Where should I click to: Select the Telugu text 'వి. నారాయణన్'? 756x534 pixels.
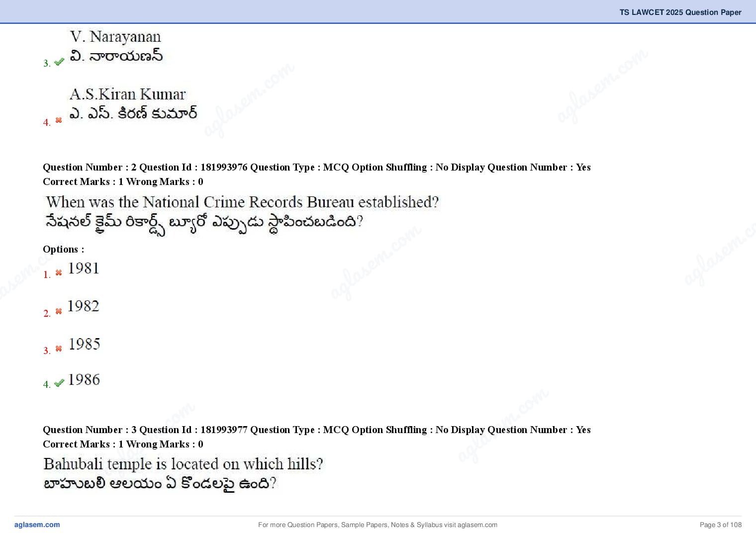(116, 55)
